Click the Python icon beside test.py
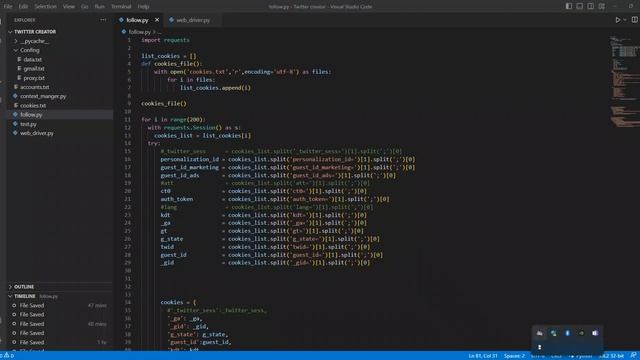Viewport: 640px width, 360px height. point(15,124)
